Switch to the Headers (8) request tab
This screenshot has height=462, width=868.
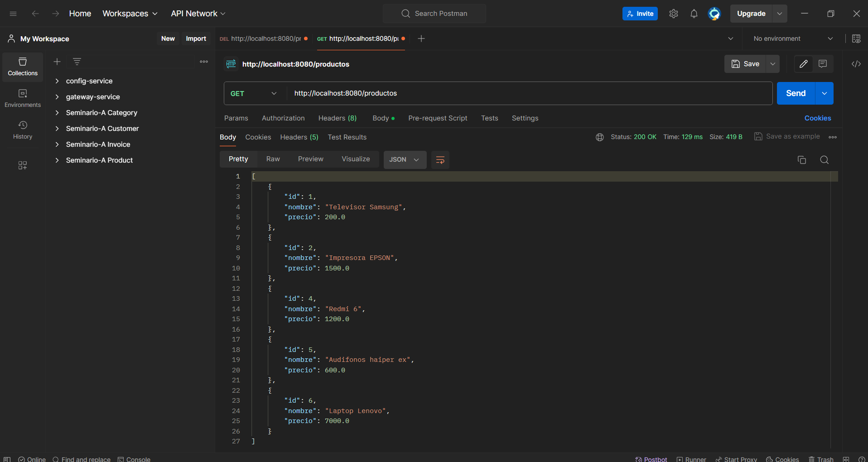click(x=338, y=118)
